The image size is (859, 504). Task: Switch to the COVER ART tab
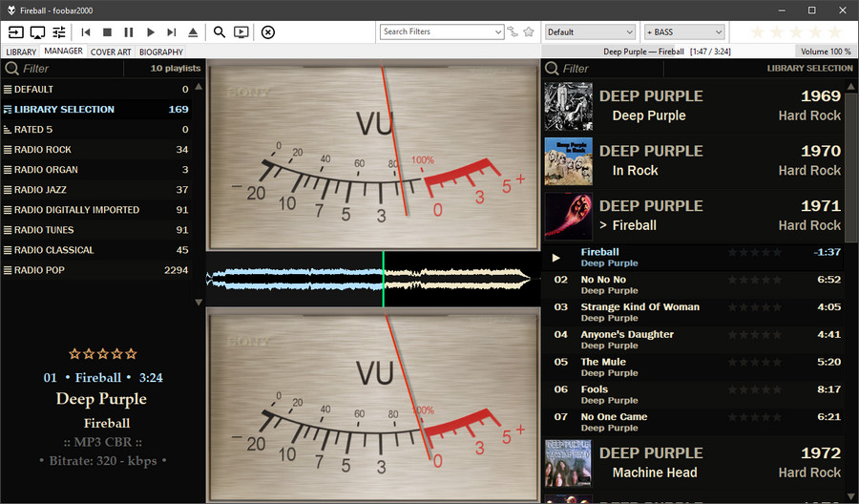[111, 52]
